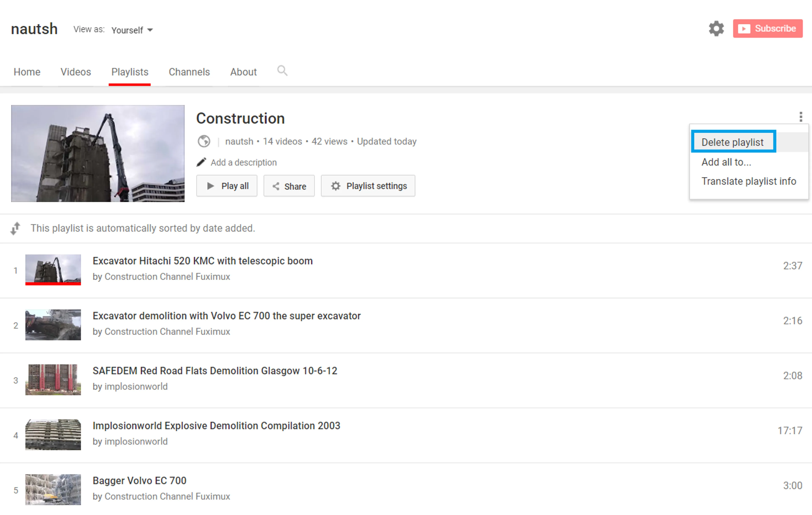Click the gear icon on Playlist settings
This screenshot has height=515, width=812.
[336, 186]
